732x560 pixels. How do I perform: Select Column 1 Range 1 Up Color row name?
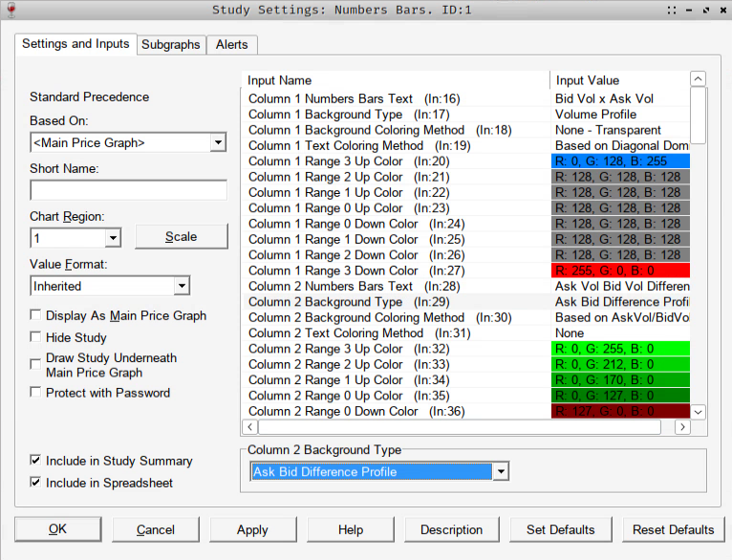click(x=349, y=192)
